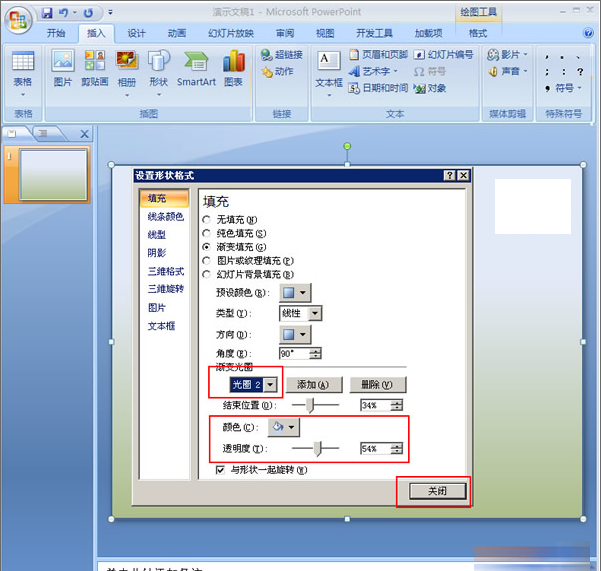Click the 角度 angle spinner arrows

(315, 353)
